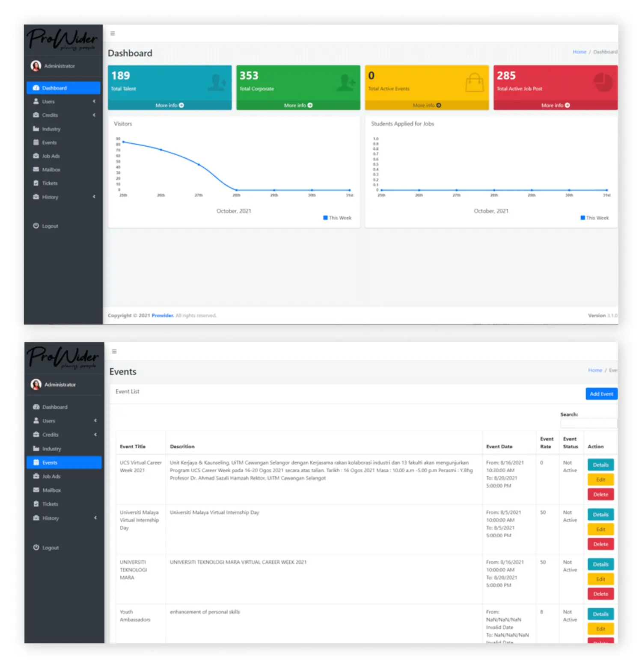
Task: Open Mailbox in the Events page sidebar
Action: click(52, 490)
